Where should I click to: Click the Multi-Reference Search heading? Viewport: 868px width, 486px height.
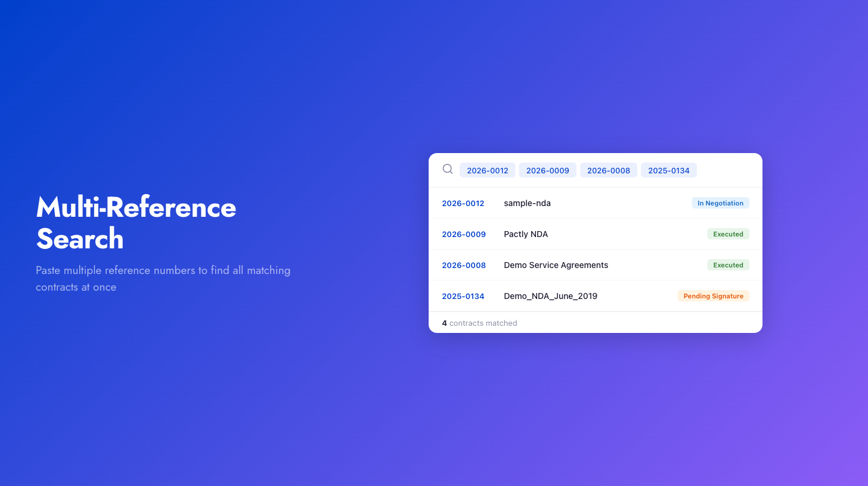pyautogui.click(x=136, y=223)
